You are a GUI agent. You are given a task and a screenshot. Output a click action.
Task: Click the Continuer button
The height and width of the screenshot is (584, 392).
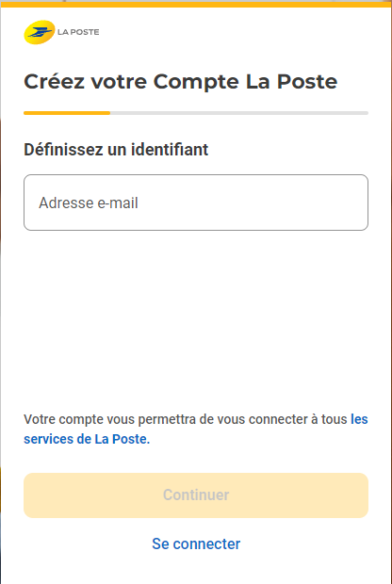pyautogui.click(x=196, y=495)
